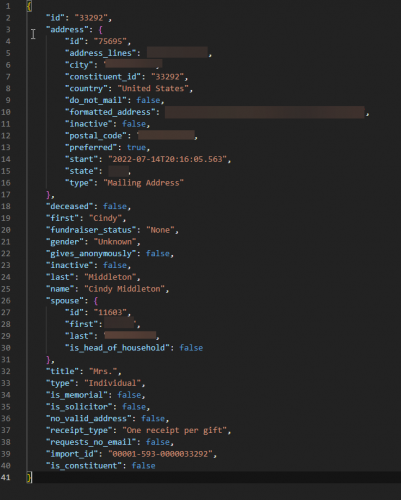Click the "address" key on line 3
Image resolution: width=401 pixels, height=500 pixels.
pos(67,30)
